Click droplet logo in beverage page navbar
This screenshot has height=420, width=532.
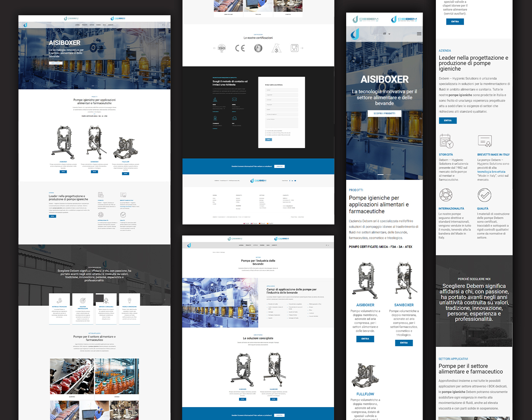pos(189,245)
